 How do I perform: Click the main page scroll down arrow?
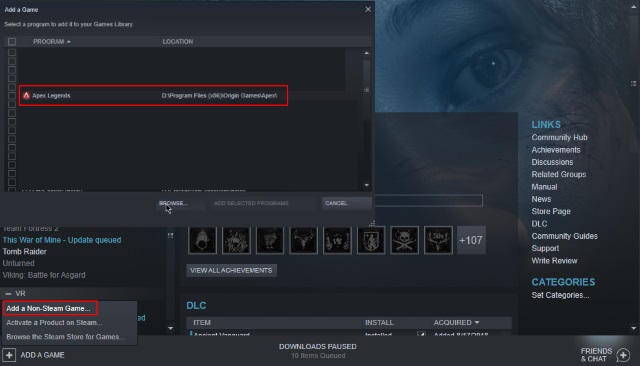tap(633, 328)
